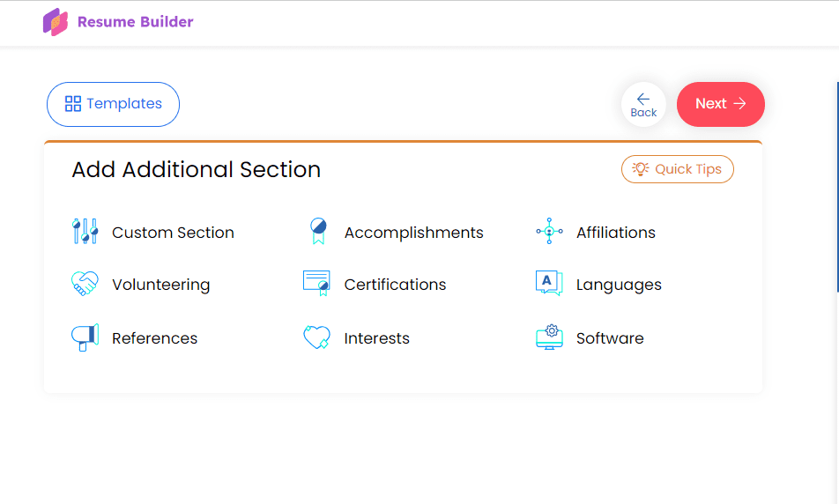
Task: Go back with the Back arrow button
Action: (x=643, y=104)
